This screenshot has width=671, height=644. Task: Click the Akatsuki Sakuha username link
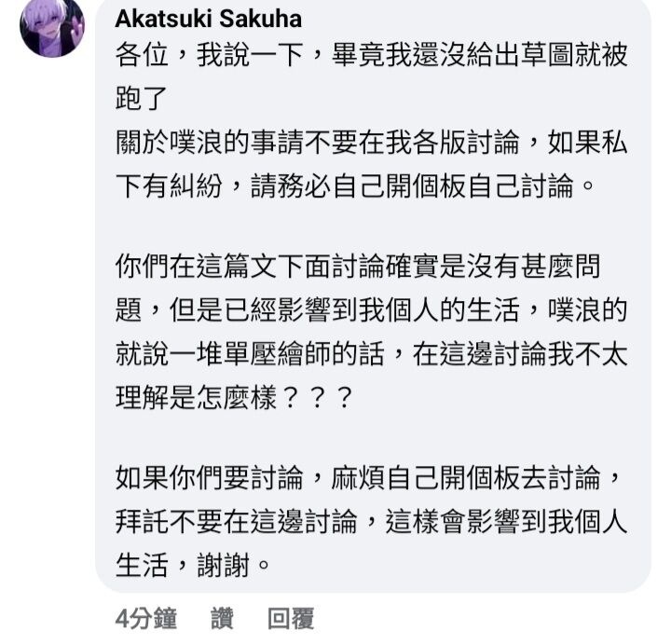coord(209,20)
